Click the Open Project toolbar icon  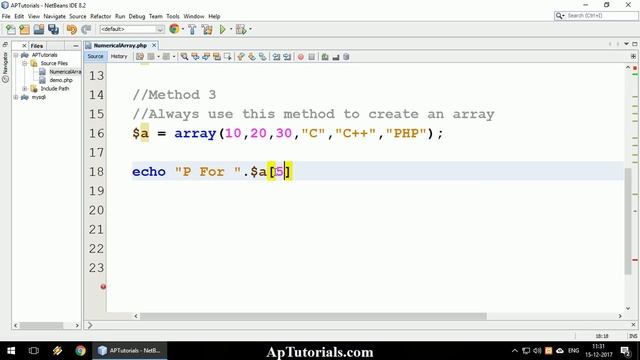(x=39, y=29)
